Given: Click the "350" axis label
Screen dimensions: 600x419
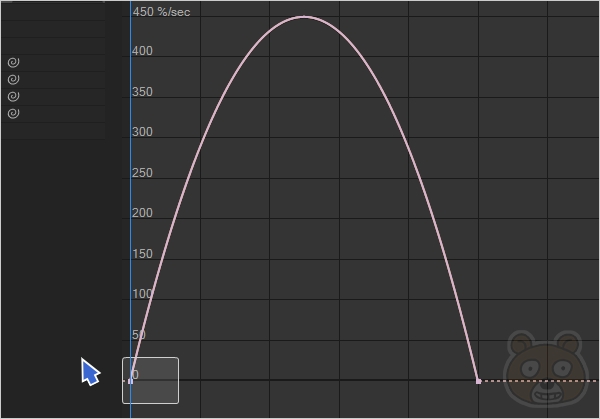Looking at the screenshot, I should (x=142, y=92).
